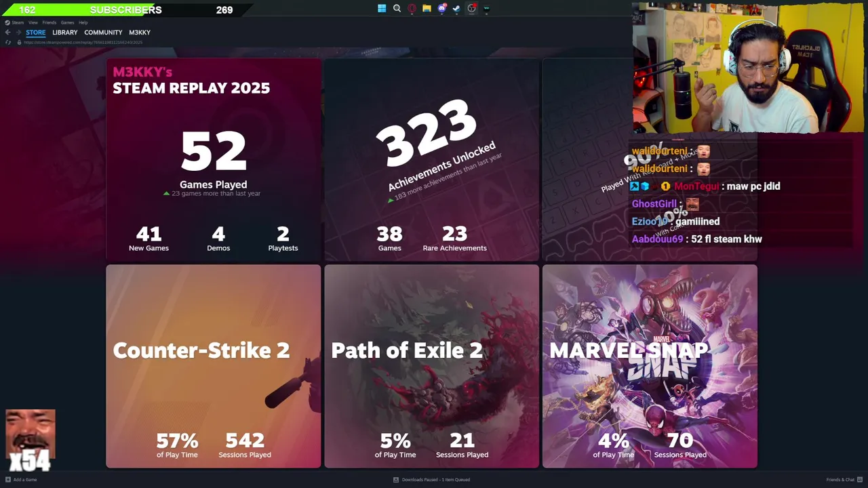
Task: Click Counter-Strike 2's 57% of Play Time
Action: 177,445
